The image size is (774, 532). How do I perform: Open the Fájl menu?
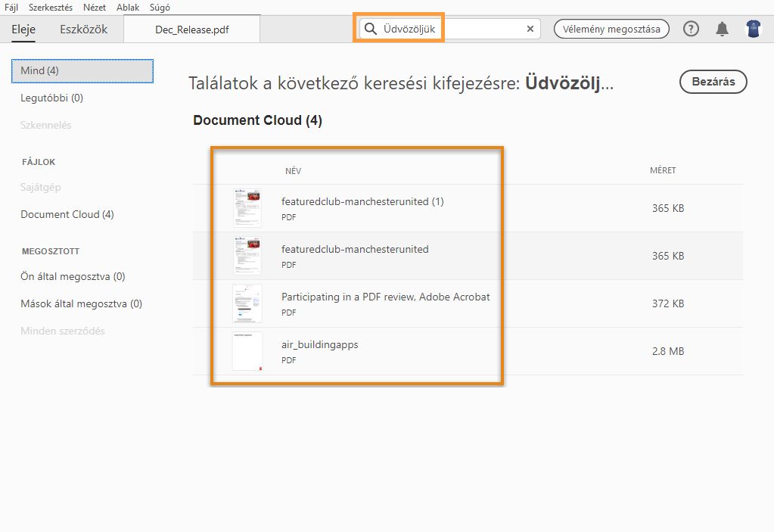11,7
